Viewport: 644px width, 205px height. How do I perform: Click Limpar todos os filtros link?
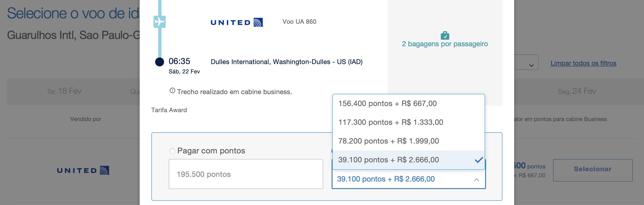(583, 63)
